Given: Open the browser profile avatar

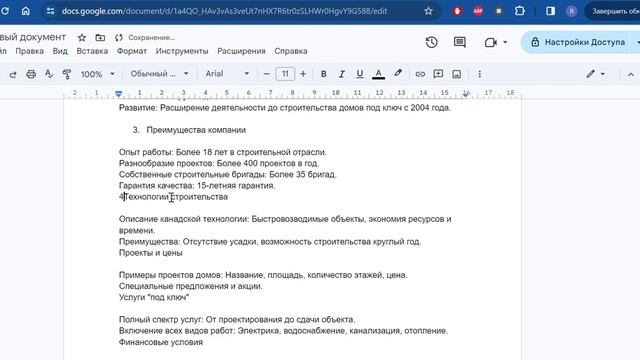Looking at the screenshot, I should pyautogui.click(x=571, y=11).
